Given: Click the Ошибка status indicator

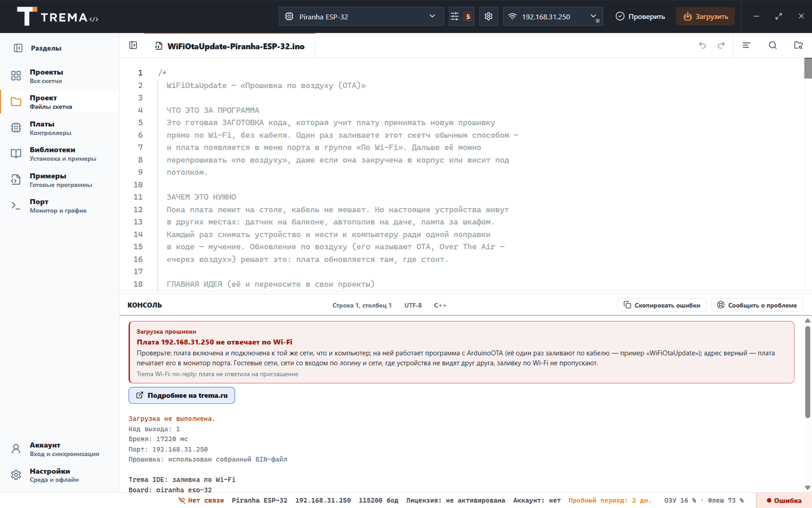Looking at the screenshot, I should [x=784, y=501].
